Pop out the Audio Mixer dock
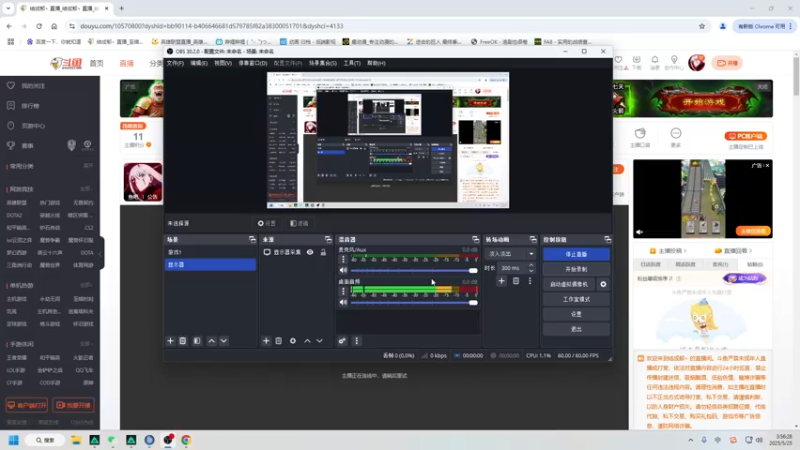Image resolution: width=800 pixels, height=450 pixels. click(476, 239)
